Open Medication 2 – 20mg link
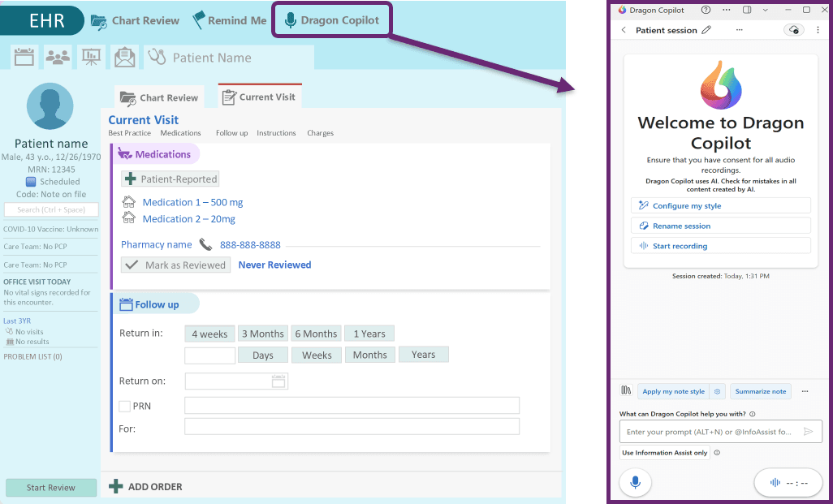 click(188, 219)
